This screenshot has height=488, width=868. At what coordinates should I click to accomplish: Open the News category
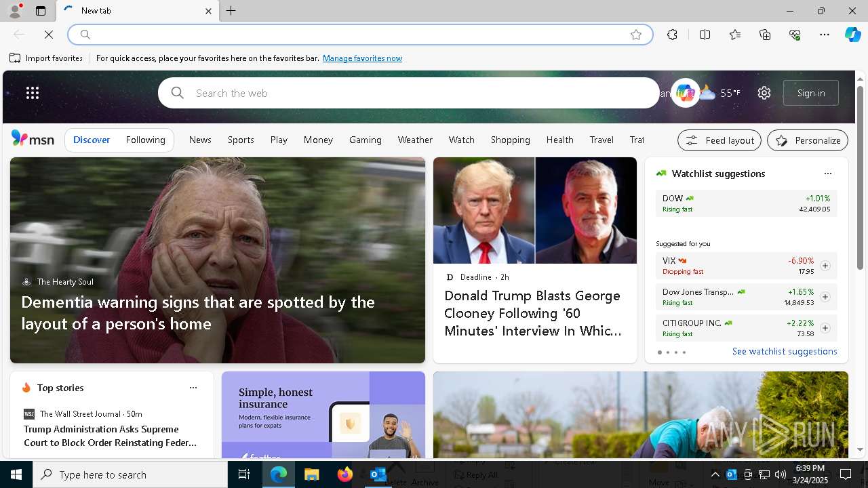point(200,140)
